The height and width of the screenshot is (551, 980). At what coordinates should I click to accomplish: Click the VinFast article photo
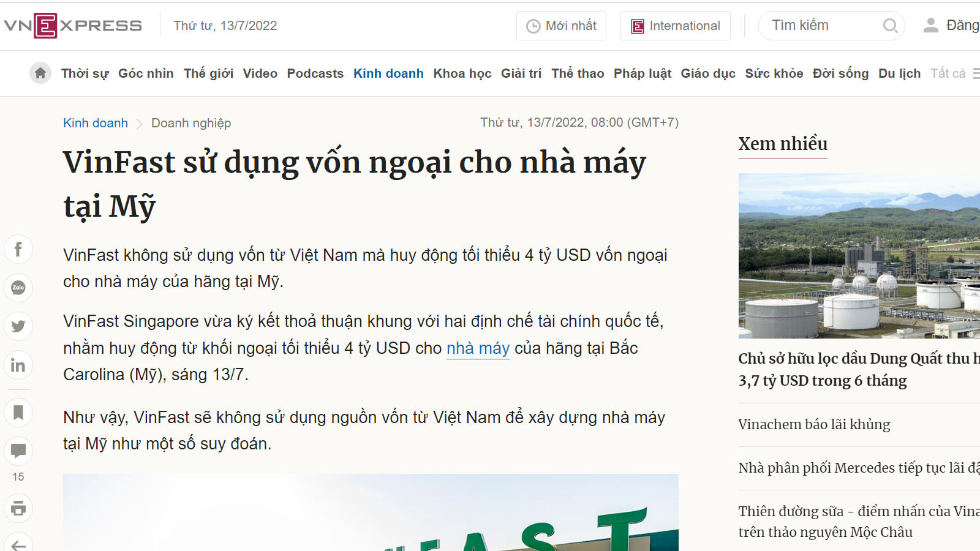371,512
